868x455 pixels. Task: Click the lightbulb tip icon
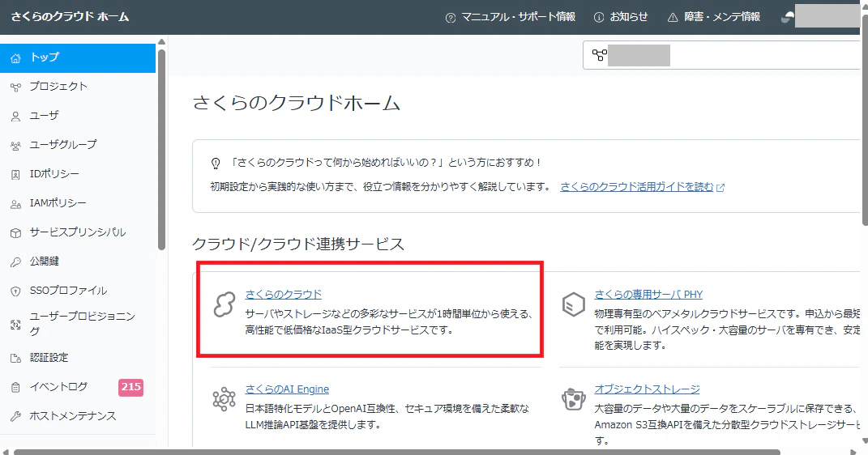coord(216,163)
